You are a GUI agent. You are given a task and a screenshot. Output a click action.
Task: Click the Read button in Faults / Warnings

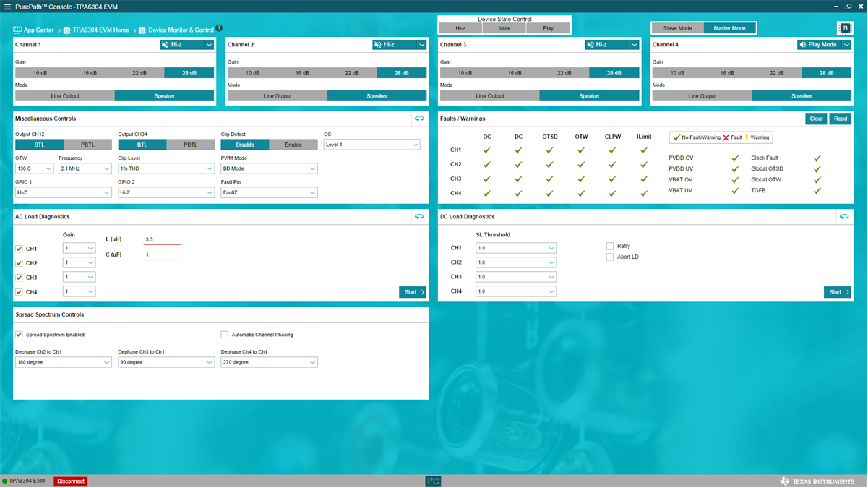pyautogui.click(x=840, y=119)
